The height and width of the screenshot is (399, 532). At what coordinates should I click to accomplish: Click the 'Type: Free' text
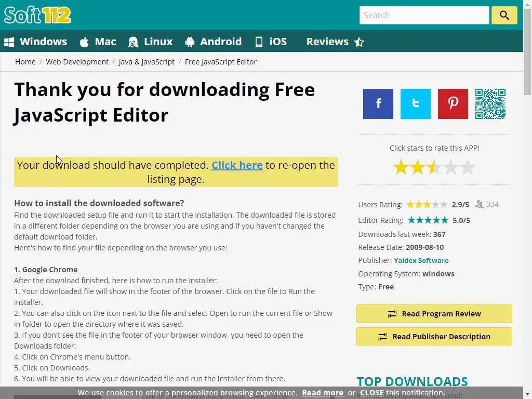[376, 287]
